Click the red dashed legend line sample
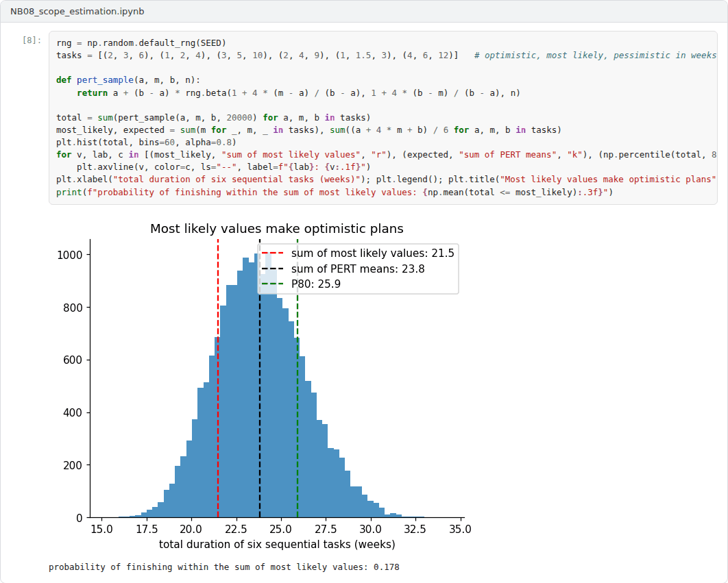Image resolution: width=728 pixels, height=583 pixels. pos(273,253)
